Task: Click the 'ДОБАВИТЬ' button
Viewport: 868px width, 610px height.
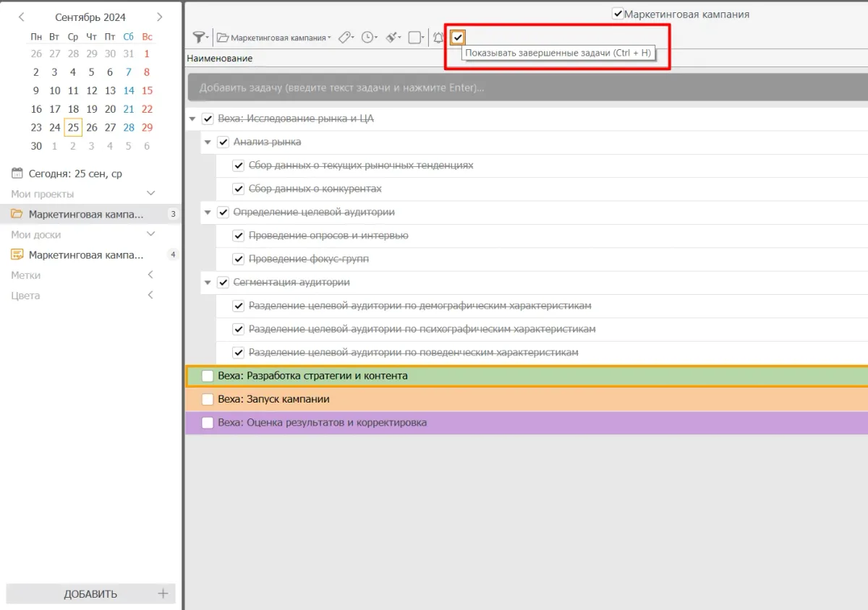Action: pos(90,594)
